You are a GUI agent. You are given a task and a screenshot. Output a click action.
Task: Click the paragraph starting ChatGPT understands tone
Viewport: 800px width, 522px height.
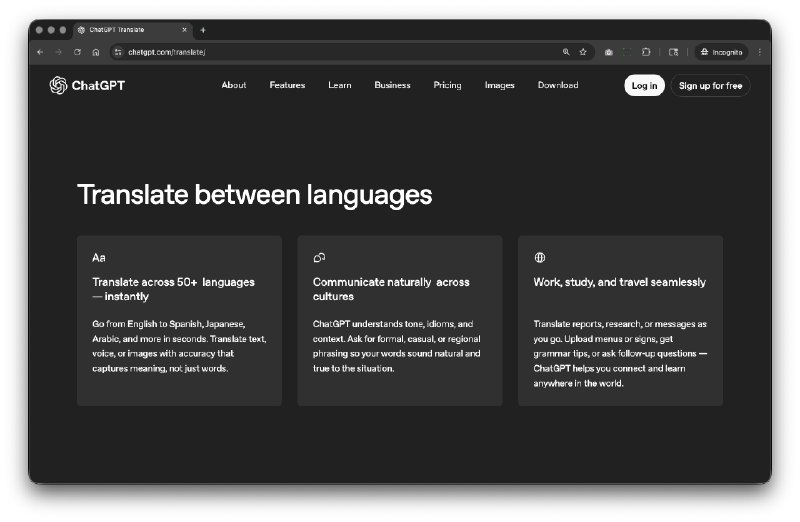pos(396,346)
